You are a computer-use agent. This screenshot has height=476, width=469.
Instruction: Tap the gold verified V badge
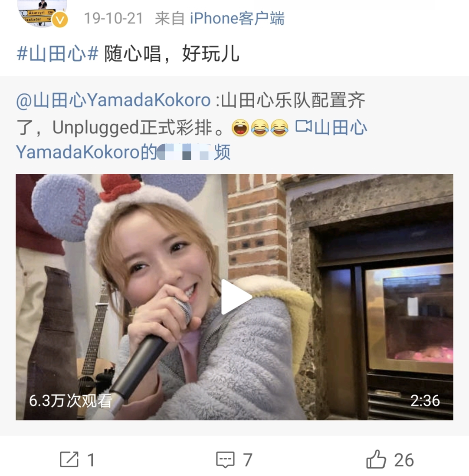pos(60,20)
